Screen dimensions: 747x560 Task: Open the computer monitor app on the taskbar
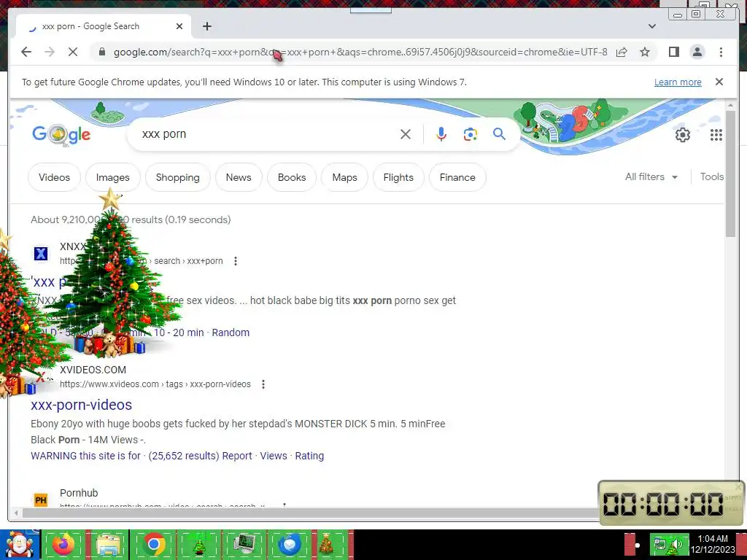pyautogui.click(x=245, y=545)
